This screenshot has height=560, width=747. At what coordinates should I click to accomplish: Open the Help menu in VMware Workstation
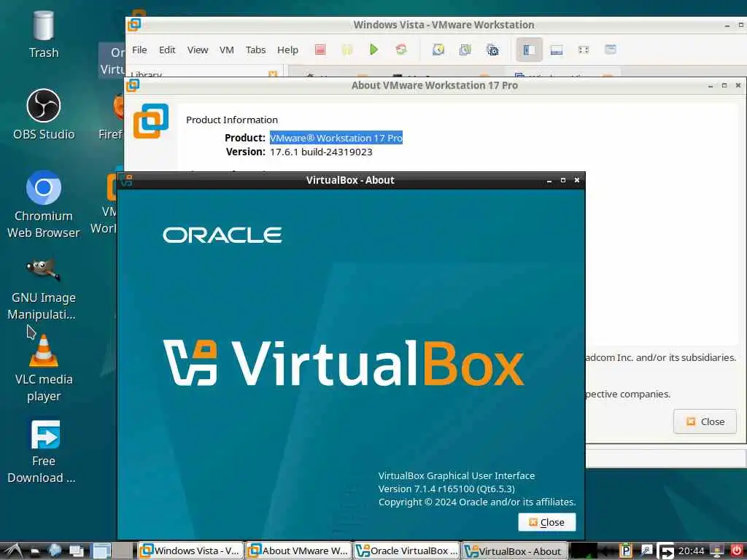[287, 50]
